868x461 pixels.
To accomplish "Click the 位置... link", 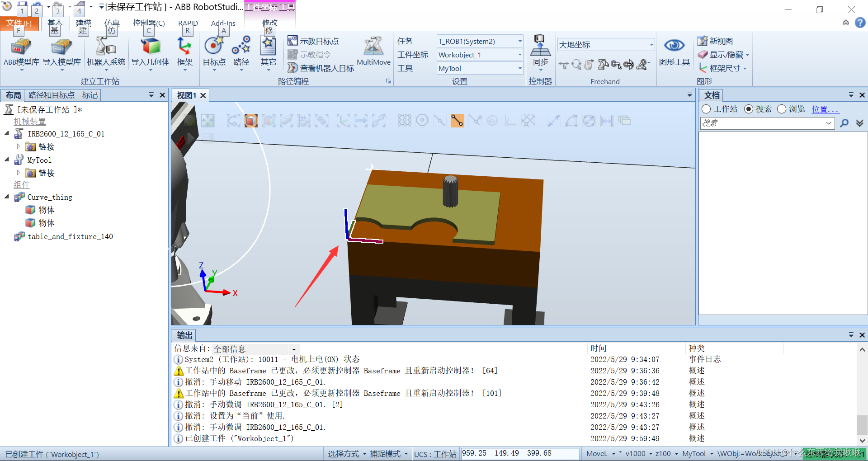I will [x=825, y=109].
